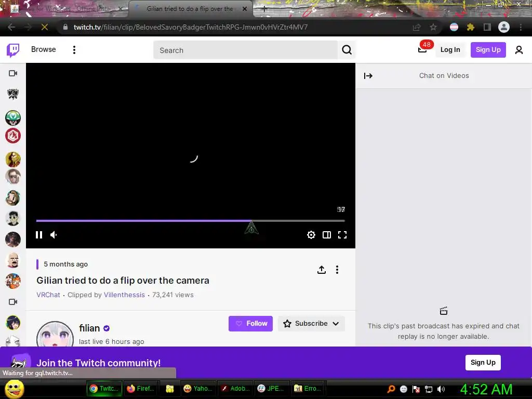The width and height of the screenshot is (532, 399).
Task: Open the dark-haired anime avatar channel in sidebar
Action: coord(13,323)
